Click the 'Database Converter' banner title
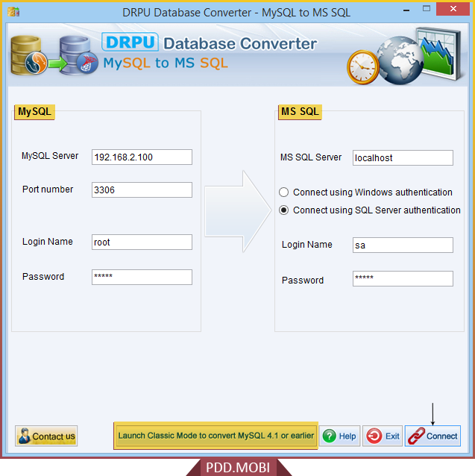 240,43
